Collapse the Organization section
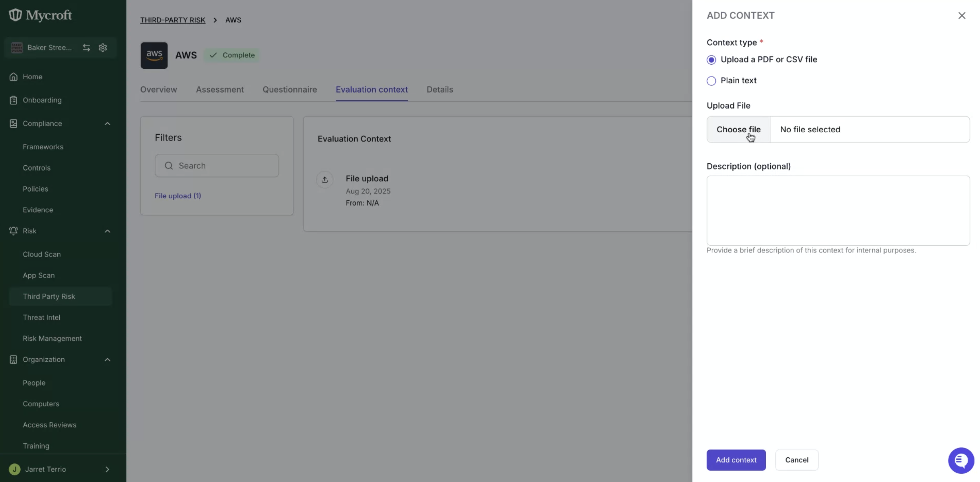 pyautogui.click(x=107, y=359)
